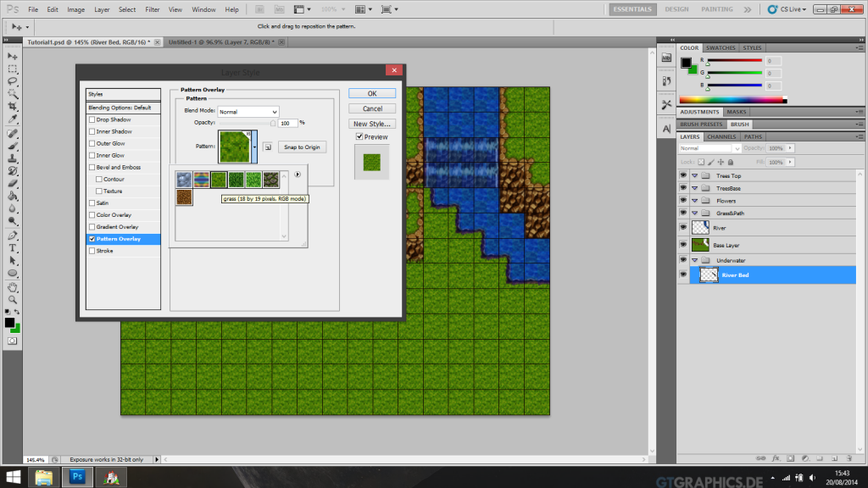Select the Rectangular Marquee tool

(12, 69)
